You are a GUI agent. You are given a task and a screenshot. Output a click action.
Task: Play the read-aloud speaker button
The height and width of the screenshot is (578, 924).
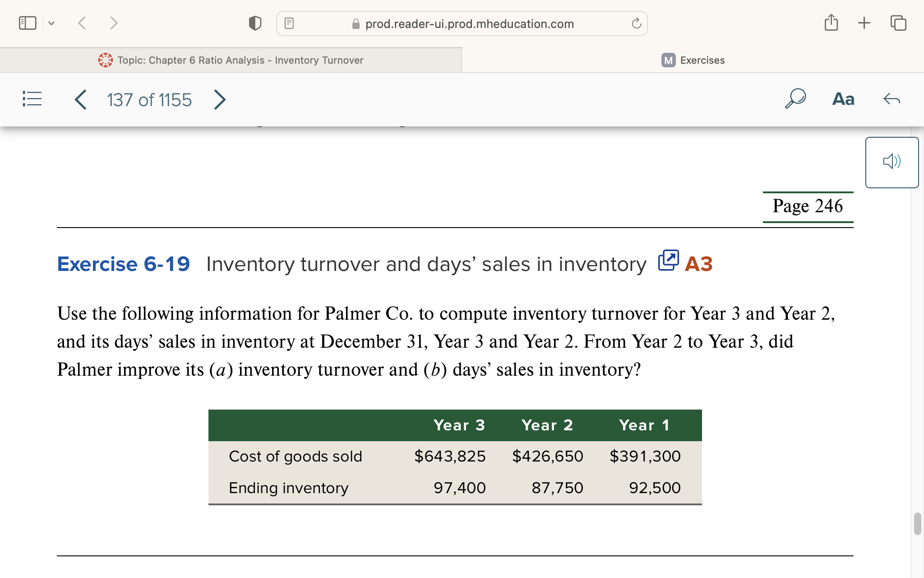pyautogui.click(x=892, y=162)
